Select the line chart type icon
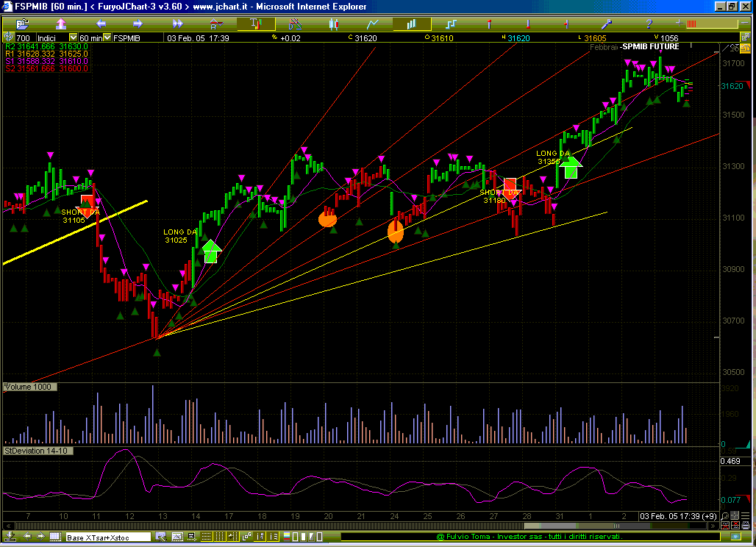Screen dimensions: 756x547 click(x=374, y=24)
